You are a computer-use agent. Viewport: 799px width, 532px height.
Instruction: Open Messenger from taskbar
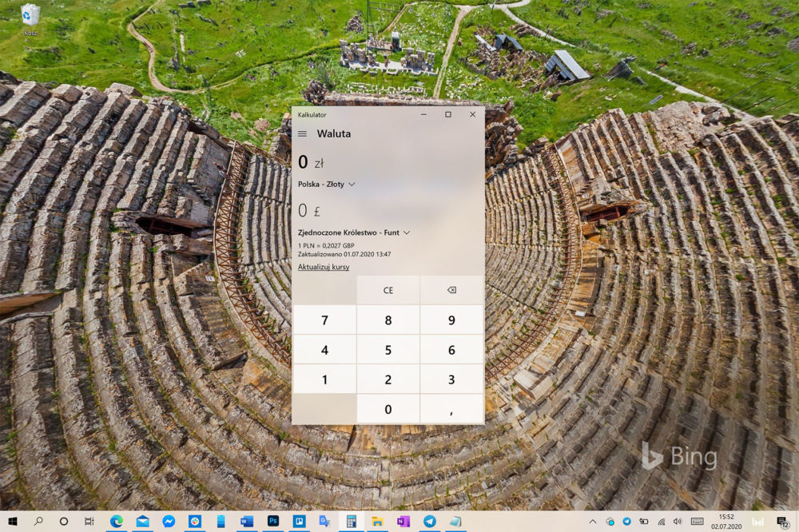[169, 522]
